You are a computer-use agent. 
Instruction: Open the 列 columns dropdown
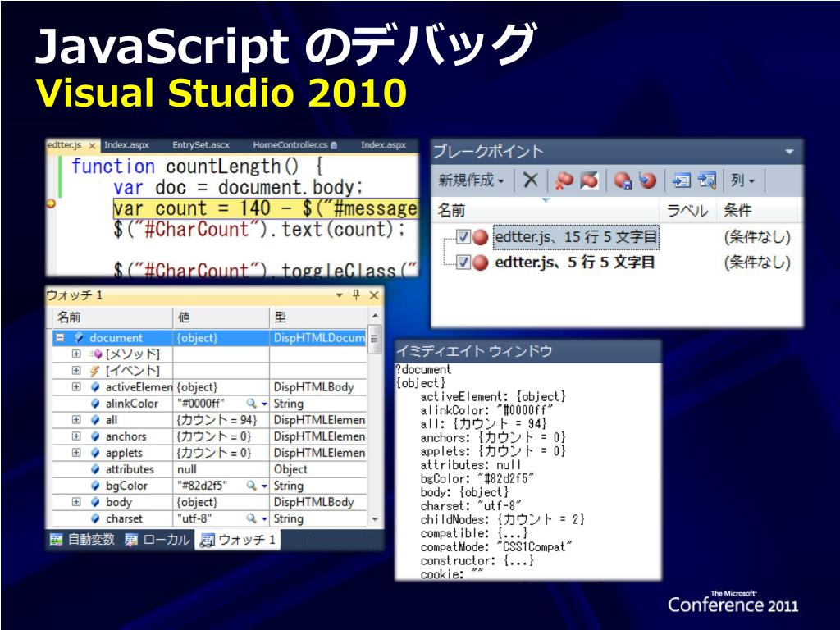[x=742, y=180]
